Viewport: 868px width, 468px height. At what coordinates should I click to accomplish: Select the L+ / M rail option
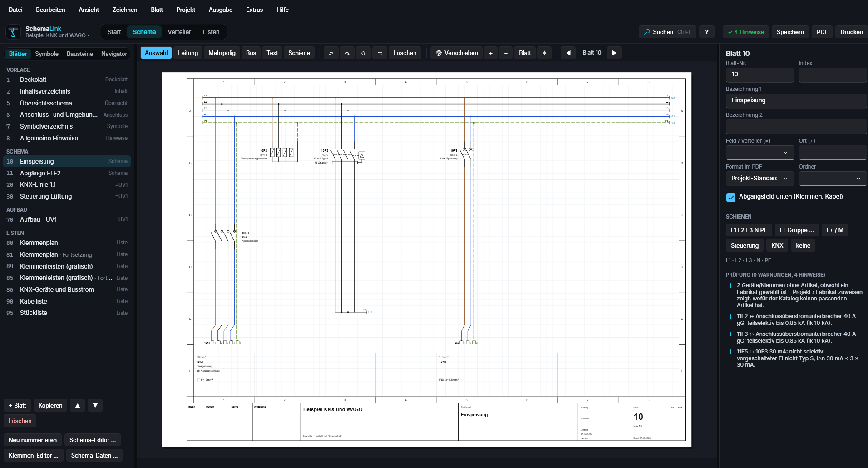click(x=835, y=230)
